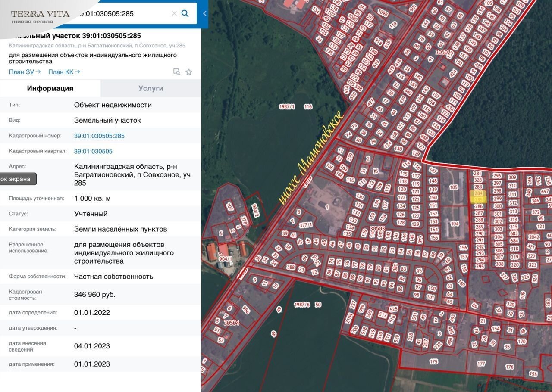552x392 pixels.
Task: Click the find-on-map icon beside the star
Action: pos(176,72)
